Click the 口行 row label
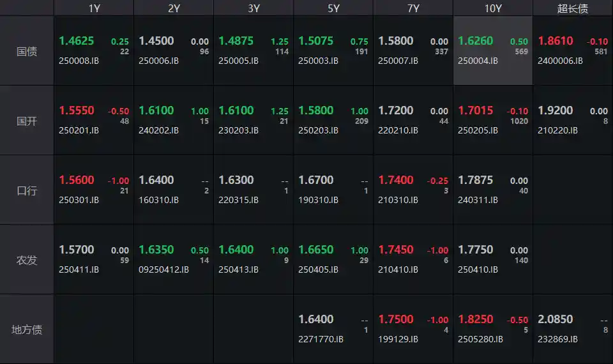613x364 pixels. [27, 190]
